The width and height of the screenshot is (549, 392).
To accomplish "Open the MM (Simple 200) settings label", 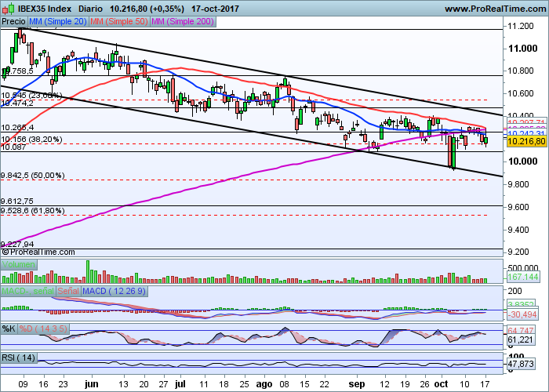I will (181, 23).
